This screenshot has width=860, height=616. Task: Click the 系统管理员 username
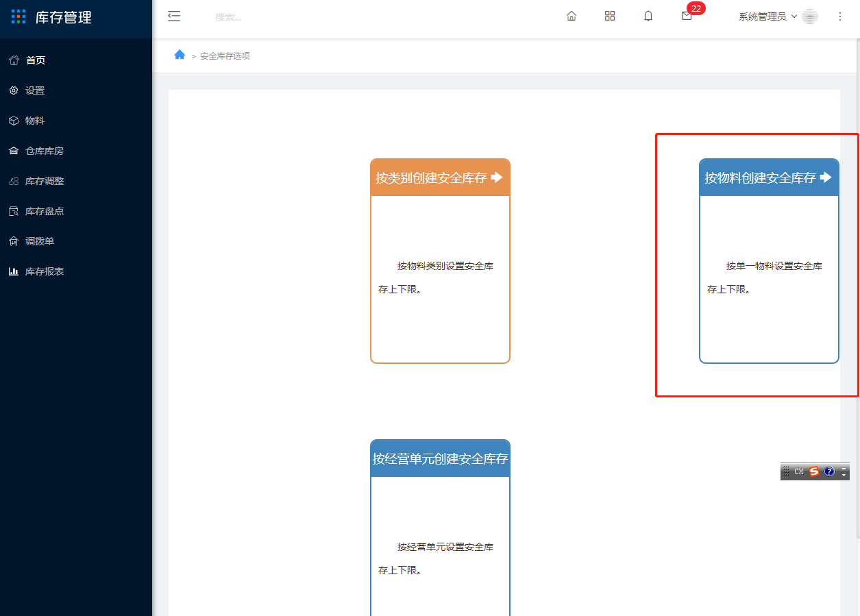762,16
